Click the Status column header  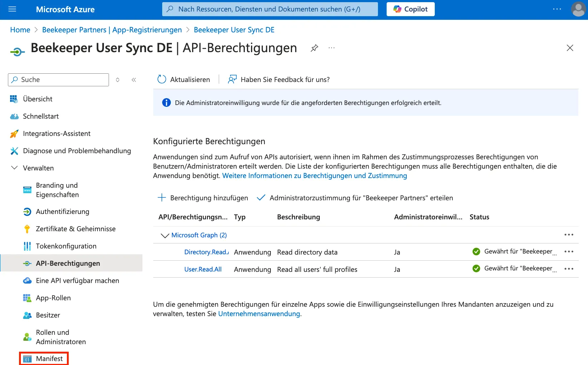tap(479, 217)
